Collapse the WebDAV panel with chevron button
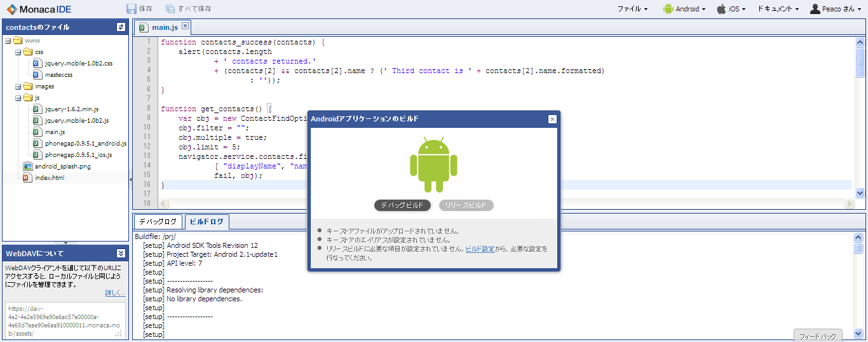The height and width of the screenshot is (342, 868). [x=121, y=253]
